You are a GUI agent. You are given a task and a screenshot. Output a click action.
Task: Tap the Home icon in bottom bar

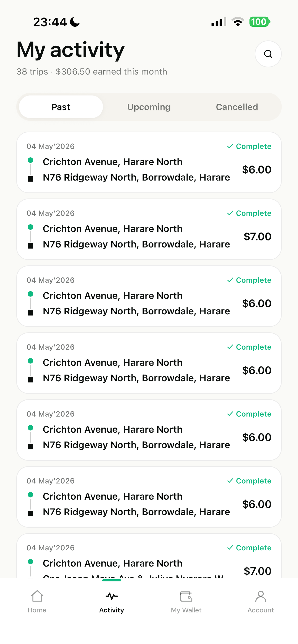37,596
